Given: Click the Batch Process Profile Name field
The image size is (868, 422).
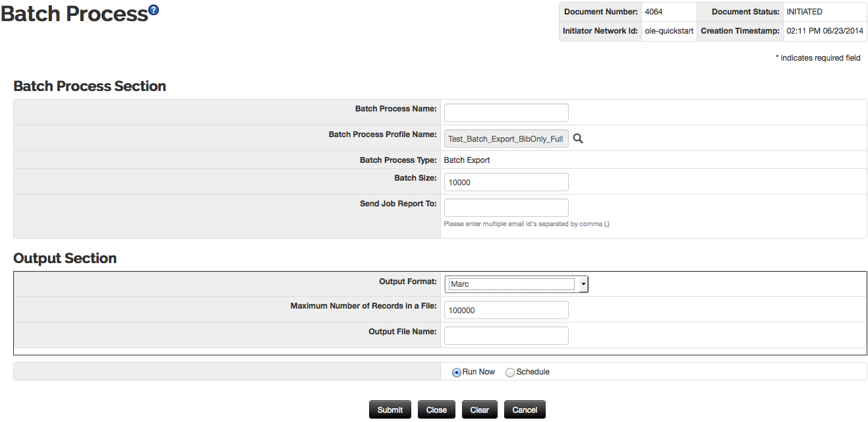Looking at the screenshot, I should 506,139.
